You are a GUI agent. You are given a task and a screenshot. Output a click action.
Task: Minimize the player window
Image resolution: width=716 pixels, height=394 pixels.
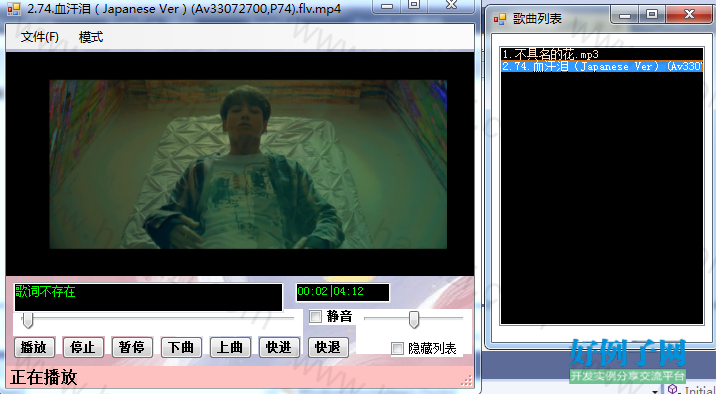[387, 6]
